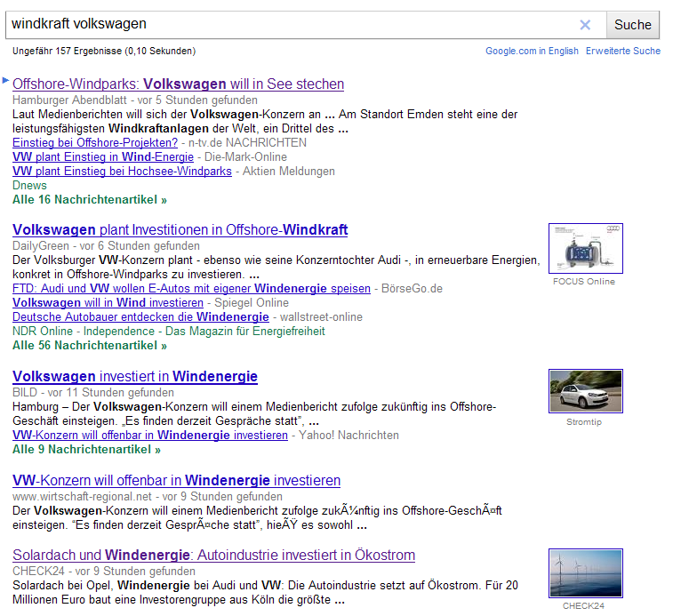
Task: Open 'VW plant Einstieg bei Hochsee-Windparks' link
Action: (122, 172)
